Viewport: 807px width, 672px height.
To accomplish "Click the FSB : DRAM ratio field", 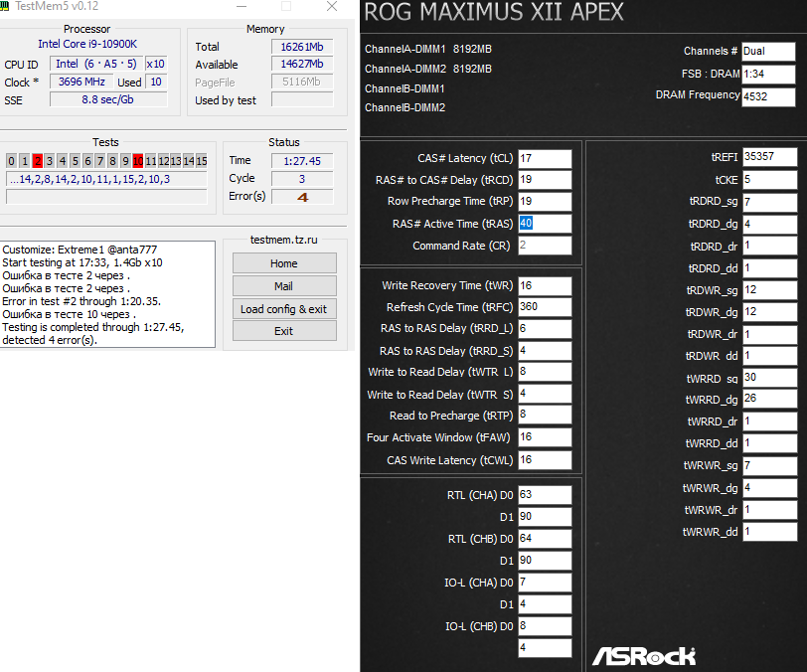I will (x=768, y=74).
